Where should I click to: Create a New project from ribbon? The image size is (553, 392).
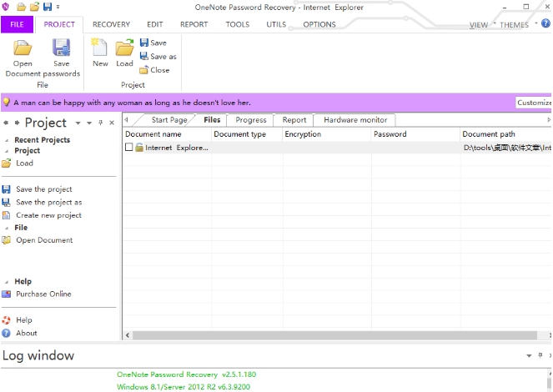click(100, 53)
